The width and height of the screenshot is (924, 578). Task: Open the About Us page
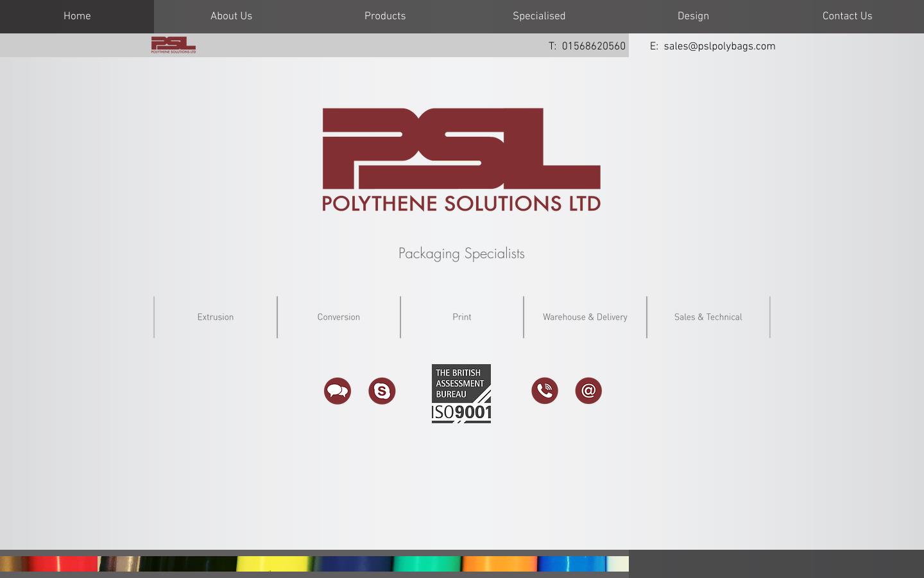pyautogui.click(x=231, y=16)
